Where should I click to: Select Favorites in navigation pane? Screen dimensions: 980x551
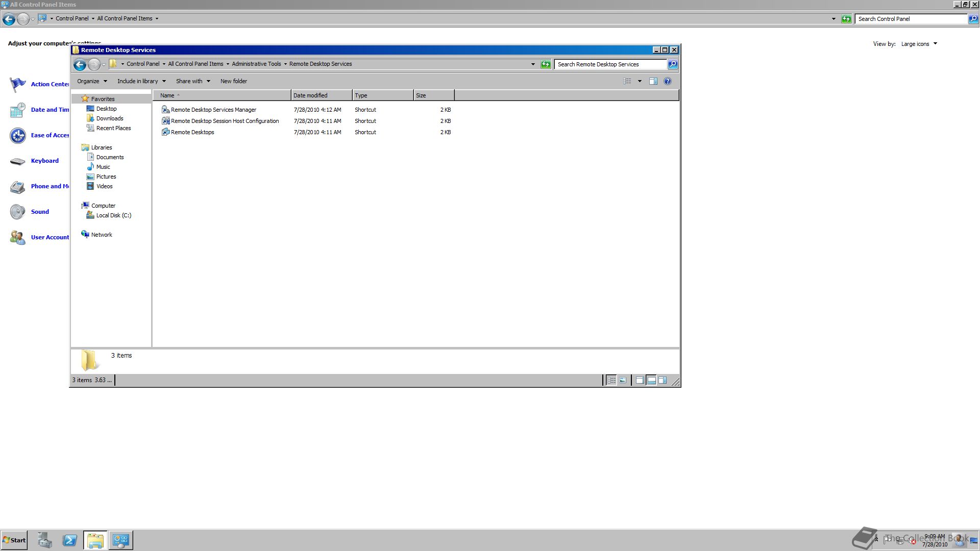tap(103, 99)
